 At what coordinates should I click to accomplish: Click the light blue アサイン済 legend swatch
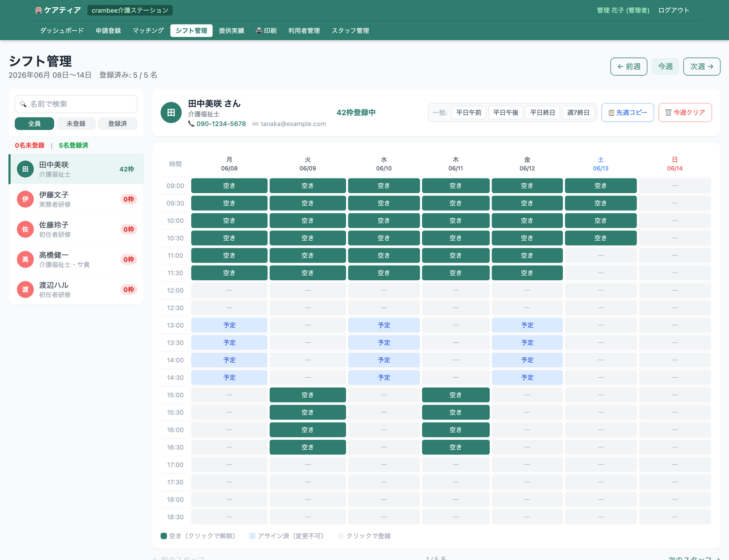[x=252, y=536]
